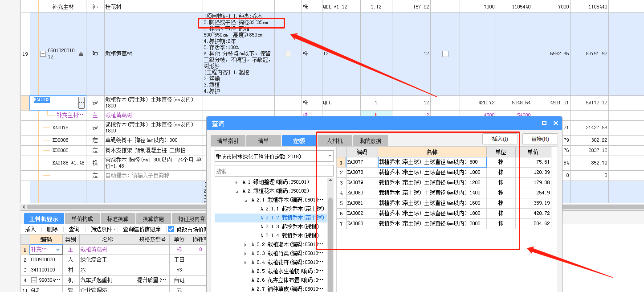Expand A.2.4 栽植花卉 tree node
Viewport: 644px width, 292px height.
245,263
